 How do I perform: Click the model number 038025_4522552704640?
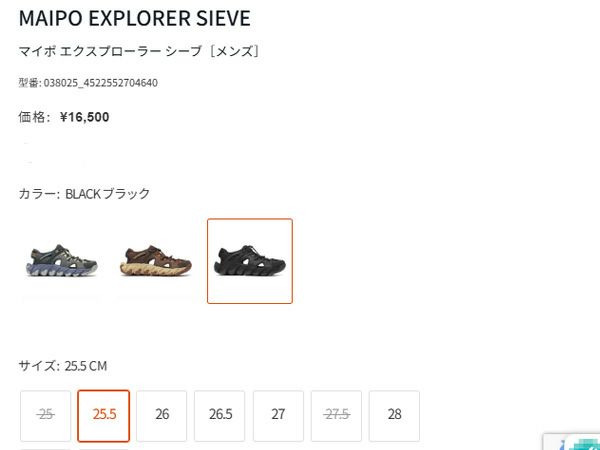pos(100,83)
